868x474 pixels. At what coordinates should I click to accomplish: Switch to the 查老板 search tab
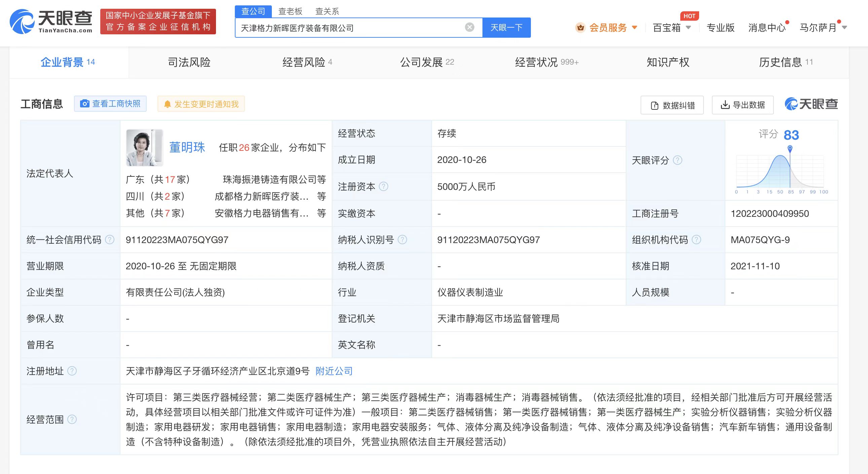[x=290, y=11]
